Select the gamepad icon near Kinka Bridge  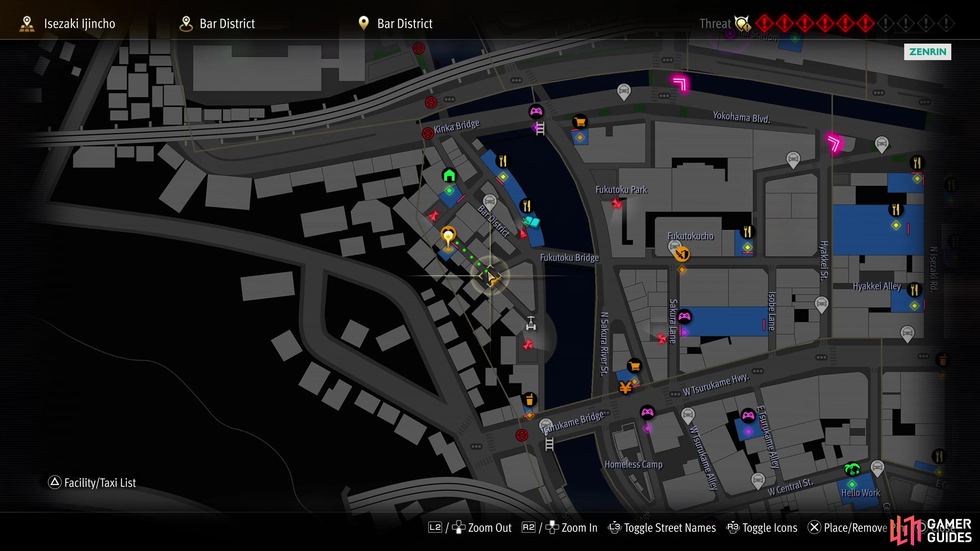pos(536,111)
